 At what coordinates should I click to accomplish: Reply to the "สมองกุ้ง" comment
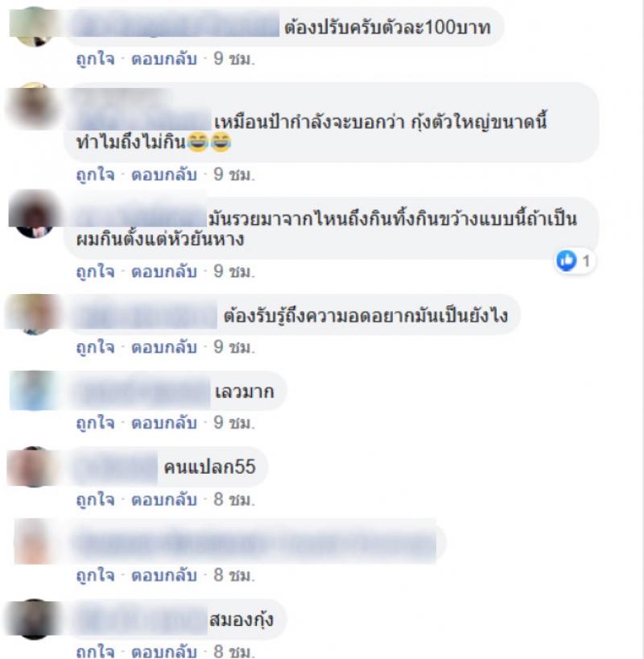(164, 651)
